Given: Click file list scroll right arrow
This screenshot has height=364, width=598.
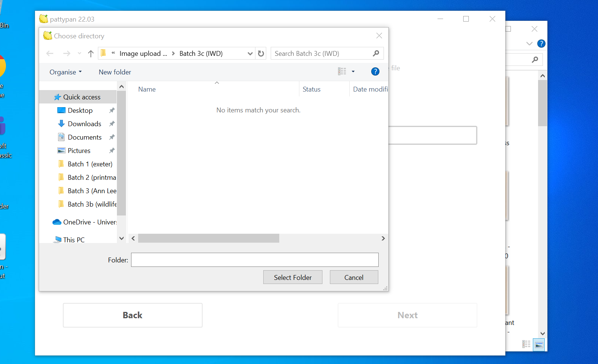Looking at the screenshot, I should click(x=383, y=239).
